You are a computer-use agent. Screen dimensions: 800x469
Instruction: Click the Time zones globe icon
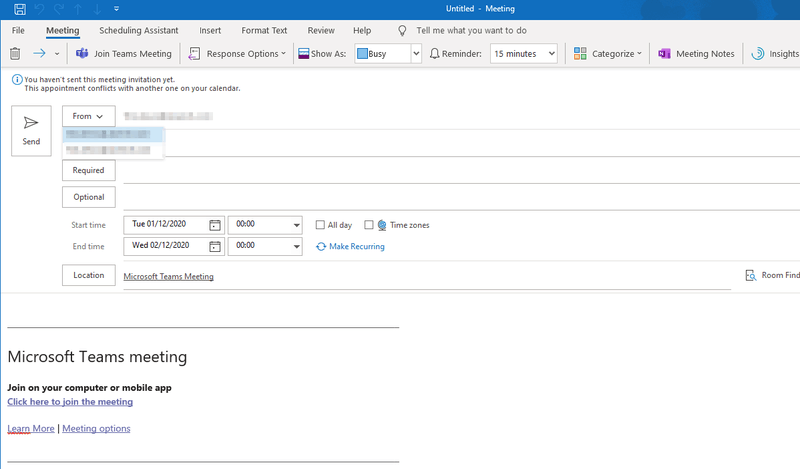coord(382,225)
